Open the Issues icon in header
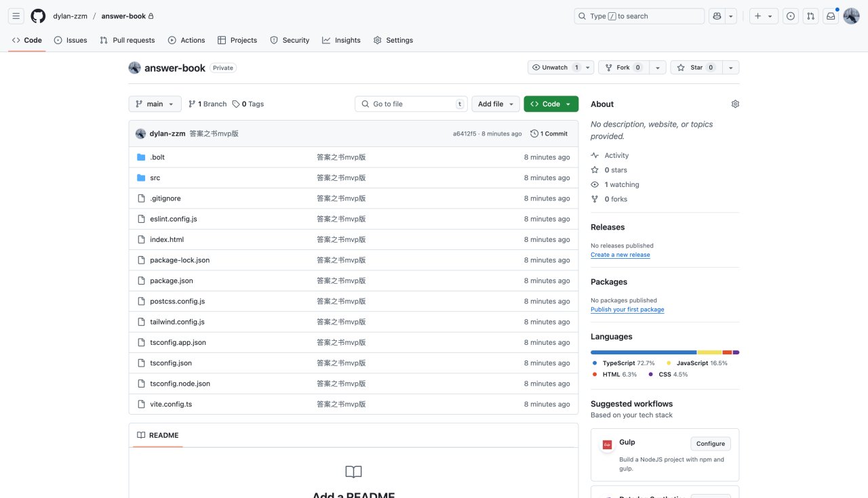 (x=790, y=16)
